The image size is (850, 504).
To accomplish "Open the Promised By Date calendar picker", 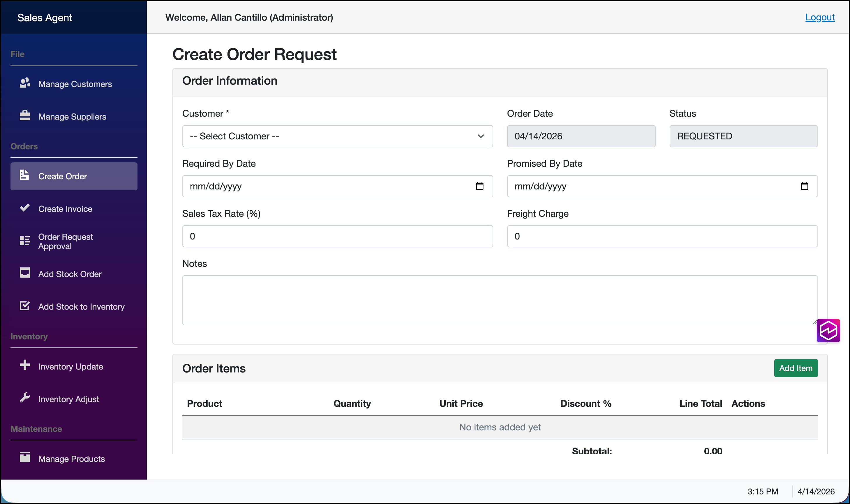I will (805, 186).
